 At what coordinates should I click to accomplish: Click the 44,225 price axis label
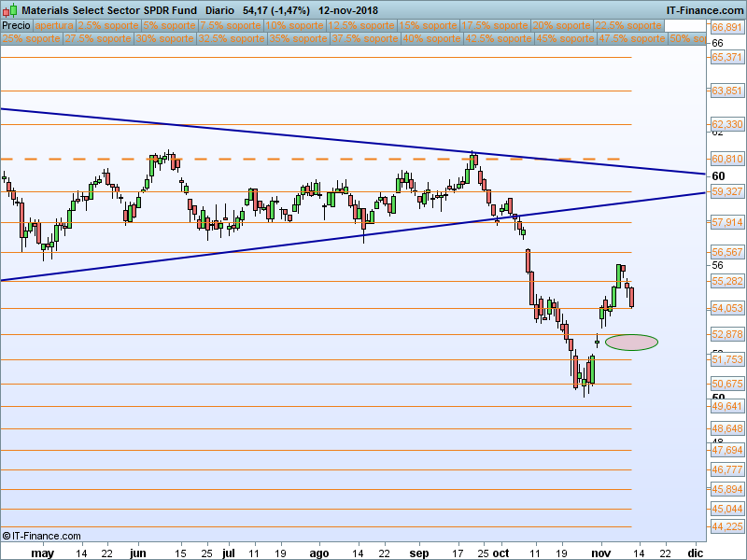(726, 527)
